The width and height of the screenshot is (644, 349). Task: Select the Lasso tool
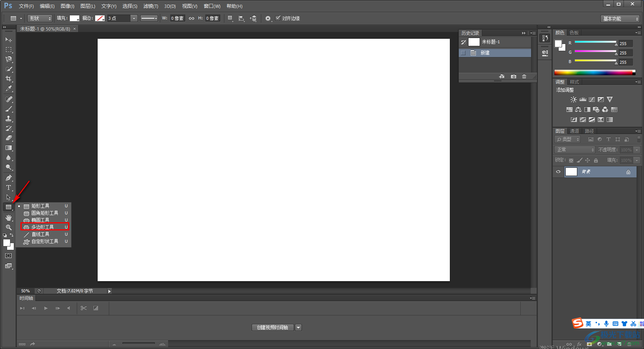[x=8, y=59]
